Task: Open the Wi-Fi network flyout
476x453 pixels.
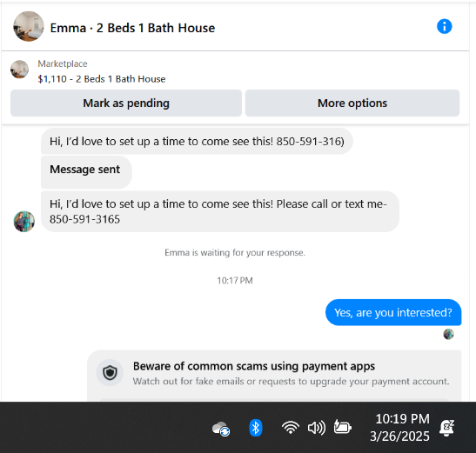Action: 291,428
